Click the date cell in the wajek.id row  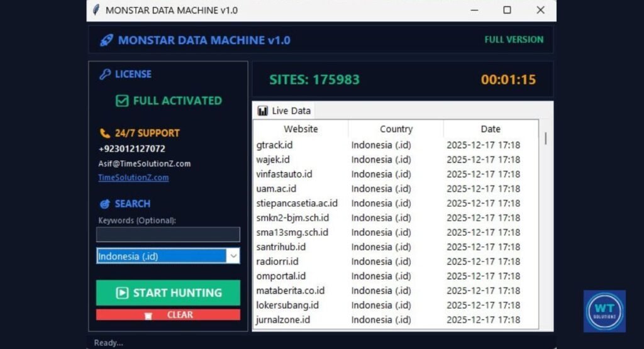coord(484,160)
